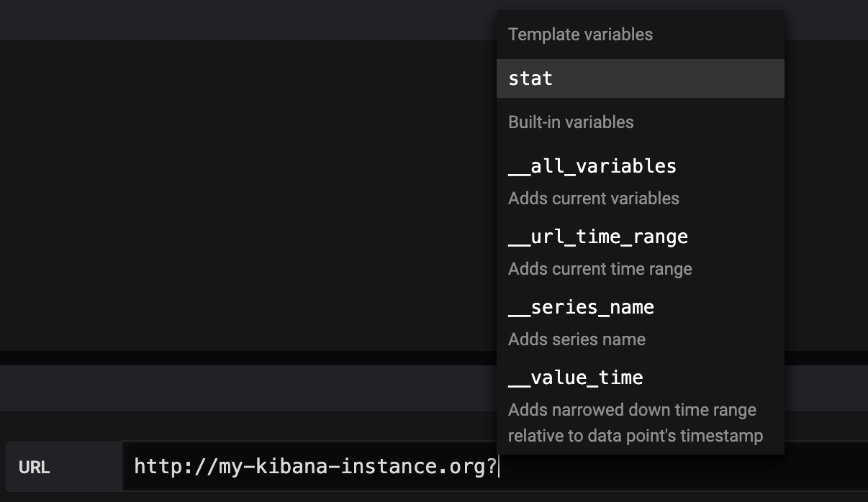Insert the __url_time_range variable
This screenshot has height=502, width=868.
point(597,237)
